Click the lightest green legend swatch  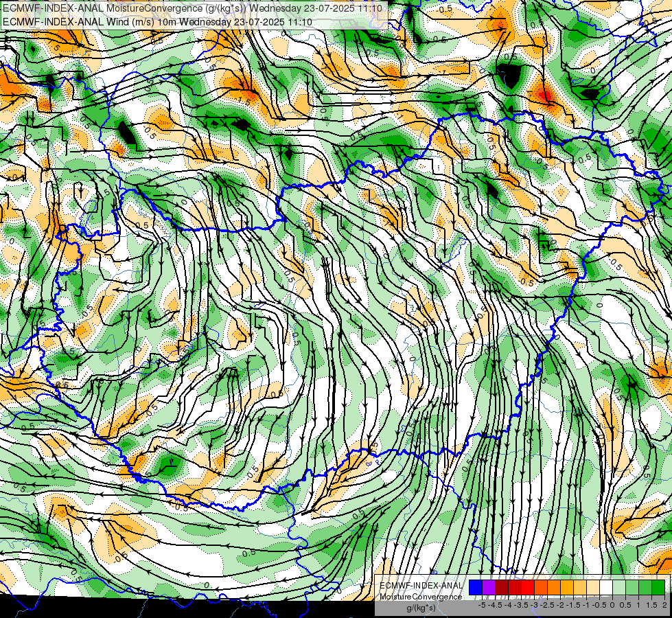pos(619,588)
